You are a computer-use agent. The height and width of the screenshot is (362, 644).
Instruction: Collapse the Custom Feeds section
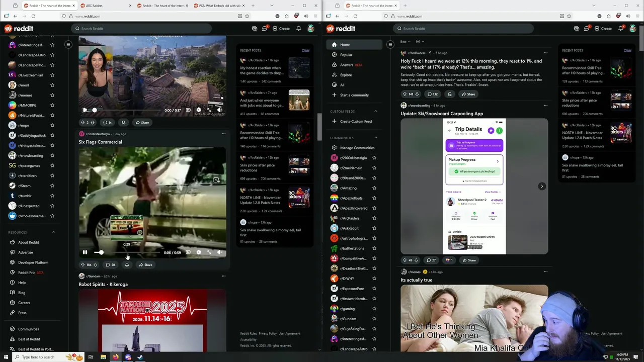[x=376, y=111]
